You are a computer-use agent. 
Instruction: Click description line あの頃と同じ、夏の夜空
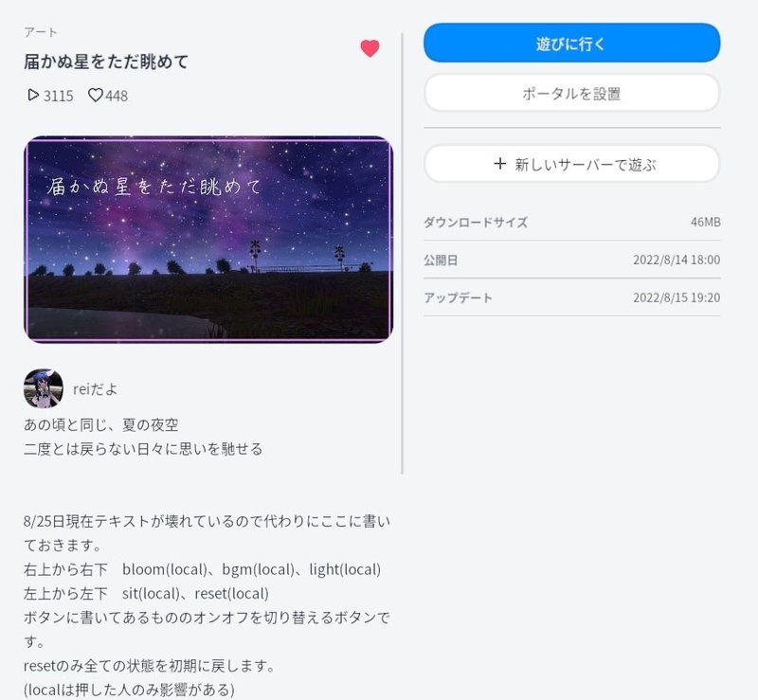(x=101, y=425)
